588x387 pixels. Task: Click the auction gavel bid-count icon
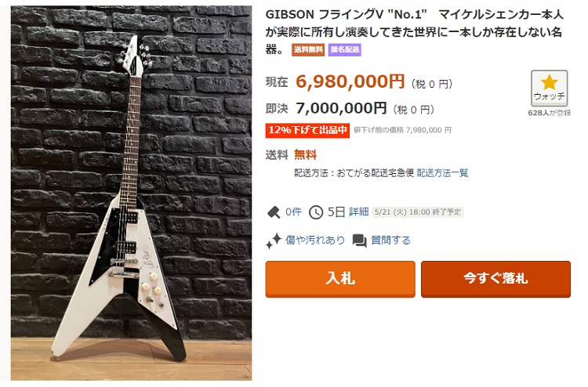point(274,212)
